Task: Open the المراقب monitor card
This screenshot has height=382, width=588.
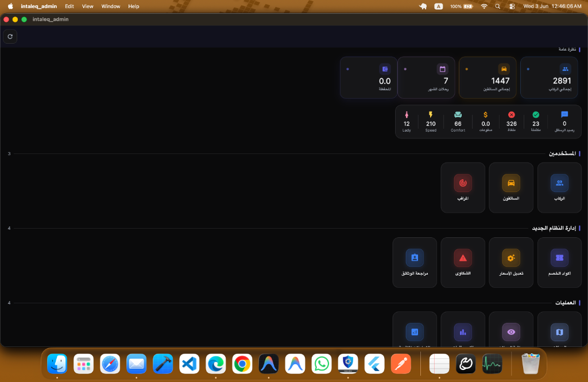Action: click(x=463, y=188)
